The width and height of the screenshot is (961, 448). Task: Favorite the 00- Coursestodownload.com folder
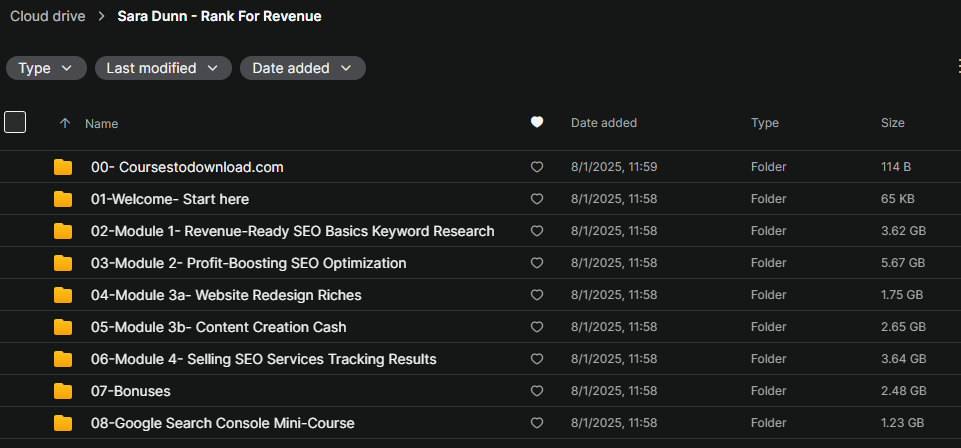[x=537, y=167]
